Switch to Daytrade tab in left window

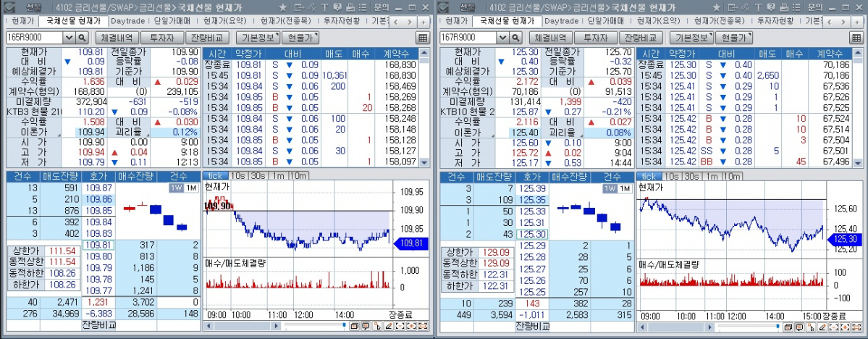tap(127, 21)
